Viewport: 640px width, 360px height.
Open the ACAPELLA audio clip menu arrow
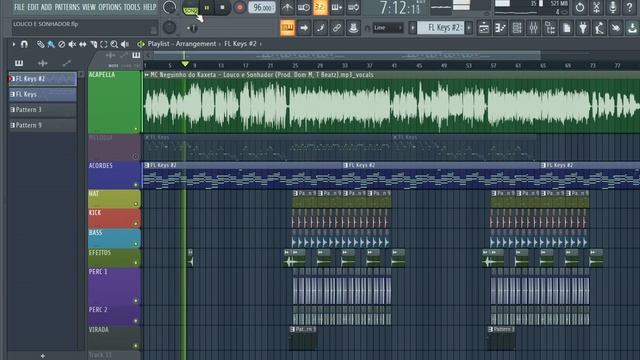coord(147,75)
